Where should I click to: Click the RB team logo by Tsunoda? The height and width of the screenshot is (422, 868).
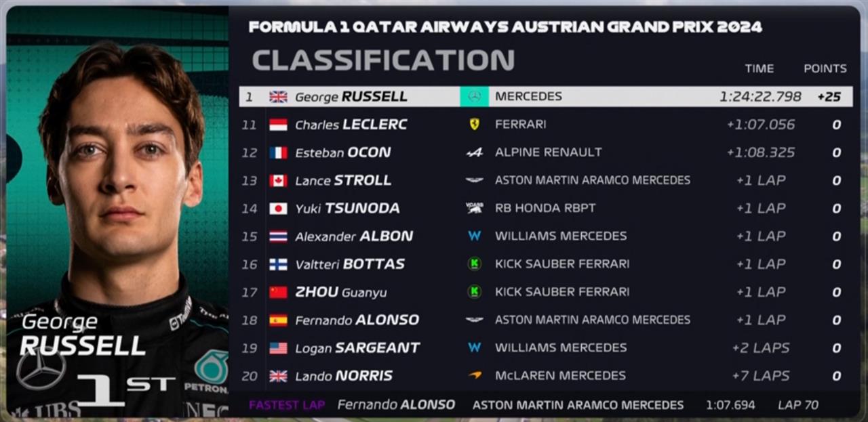(x=475, y=208)
